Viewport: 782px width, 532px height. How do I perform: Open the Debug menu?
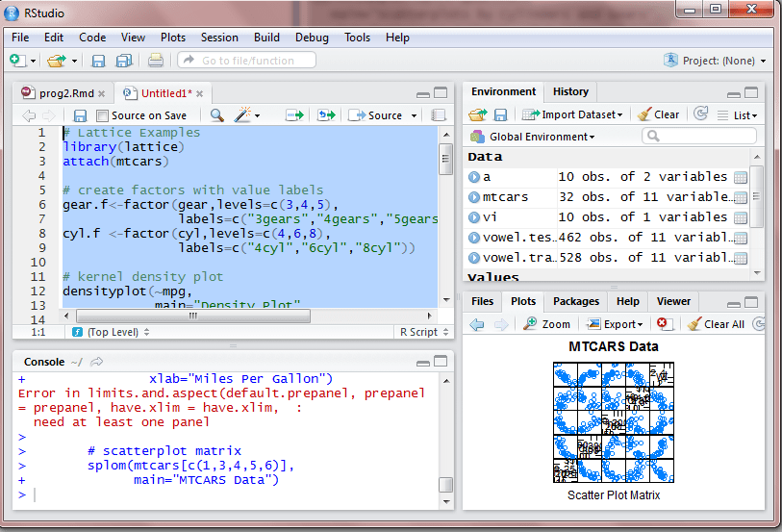coord(312,38)
